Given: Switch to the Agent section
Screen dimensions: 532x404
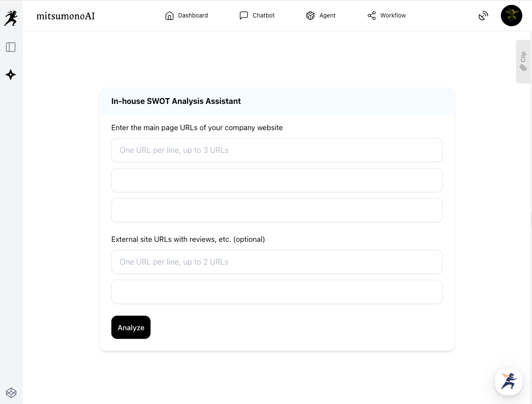Looking at the screenshot, I should (321, 16).
